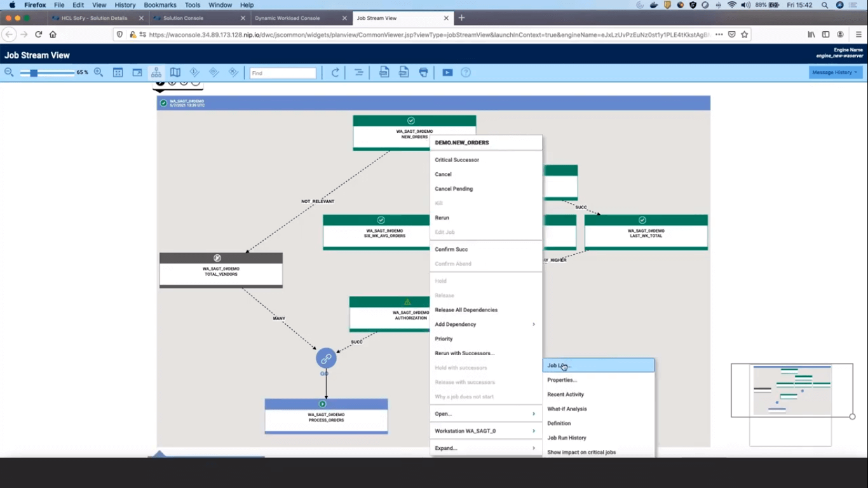Open the help question mark icon
Viewport: 868px width, 488px height.
tap(466, 72)
